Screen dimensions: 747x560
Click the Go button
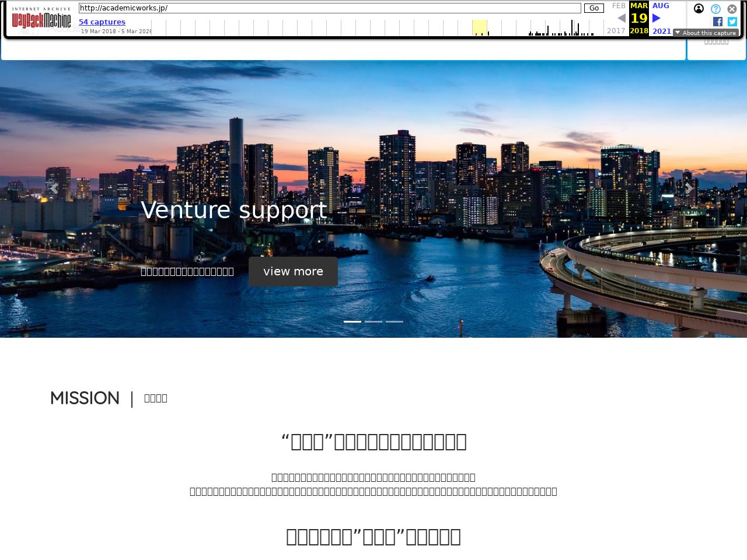pos(594,8)
